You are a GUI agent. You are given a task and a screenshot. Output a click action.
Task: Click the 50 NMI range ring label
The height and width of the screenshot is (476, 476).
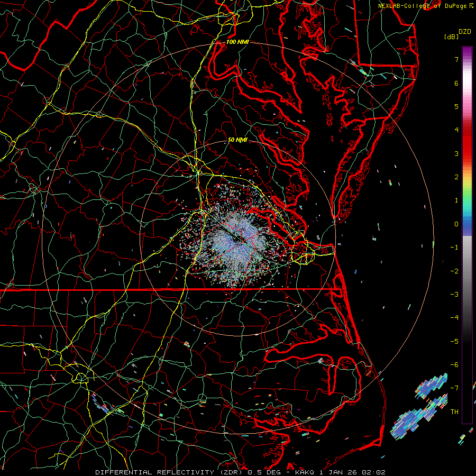(x=237, y=140)
